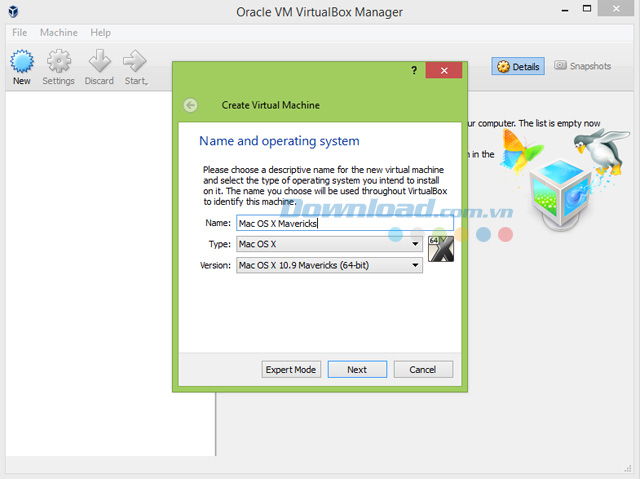Click the VirtualBox app icon in title bar
Screen dimensions: 640x479
pyautogui.click(x=13, y=11)
